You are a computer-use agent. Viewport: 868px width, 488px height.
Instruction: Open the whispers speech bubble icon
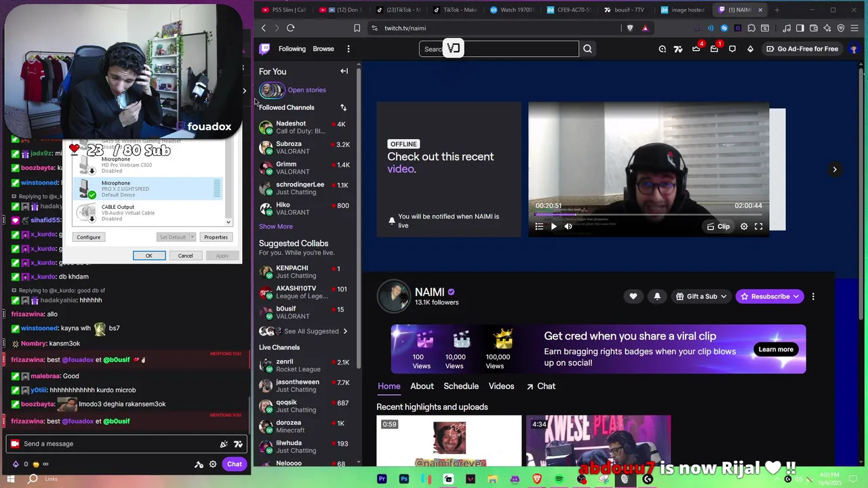pos(732,49)
